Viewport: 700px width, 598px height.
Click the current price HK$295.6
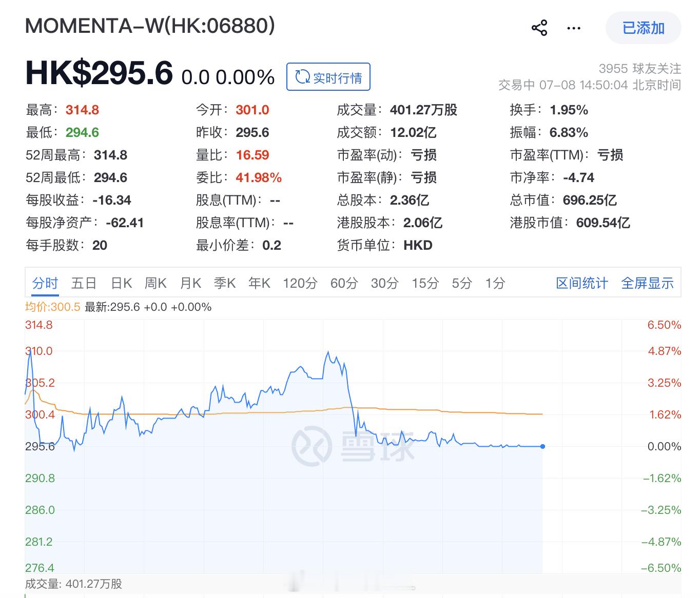pos(99,73)
